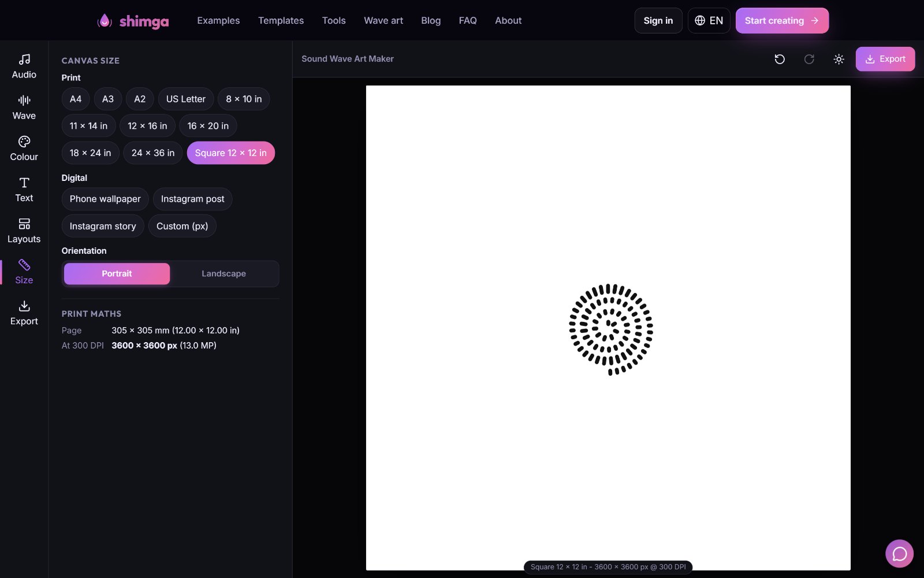Select A4 canvas size
The height and width of the screenshot is (578, 924).
(x=76, y=99)
